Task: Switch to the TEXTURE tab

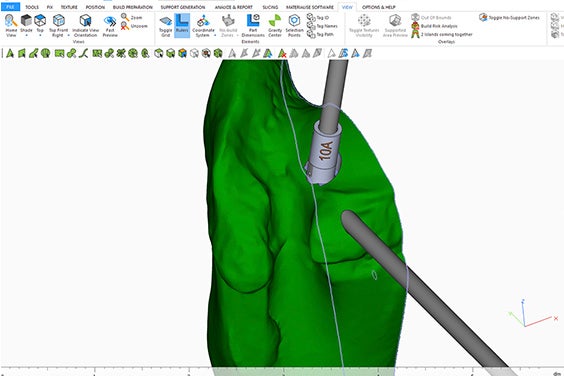Action: click(69, 7)
